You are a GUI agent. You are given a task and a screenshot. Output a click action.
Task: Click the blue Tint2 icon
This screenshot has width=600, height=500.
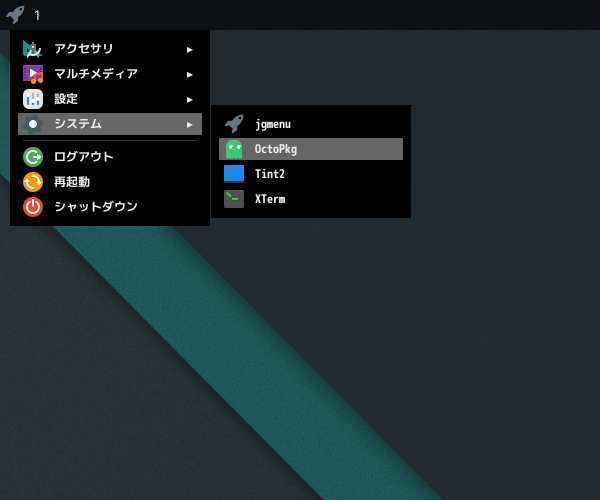tap(234, 174)
